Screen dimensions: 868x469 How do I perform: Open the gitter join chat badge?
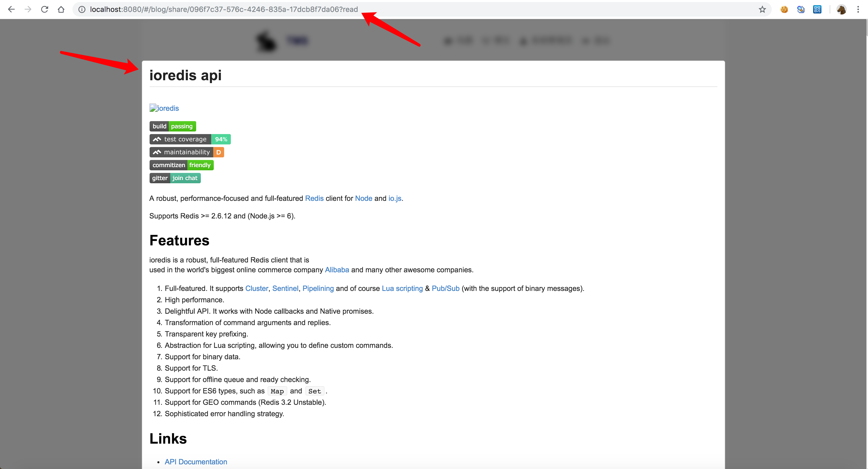coord(175,178)
